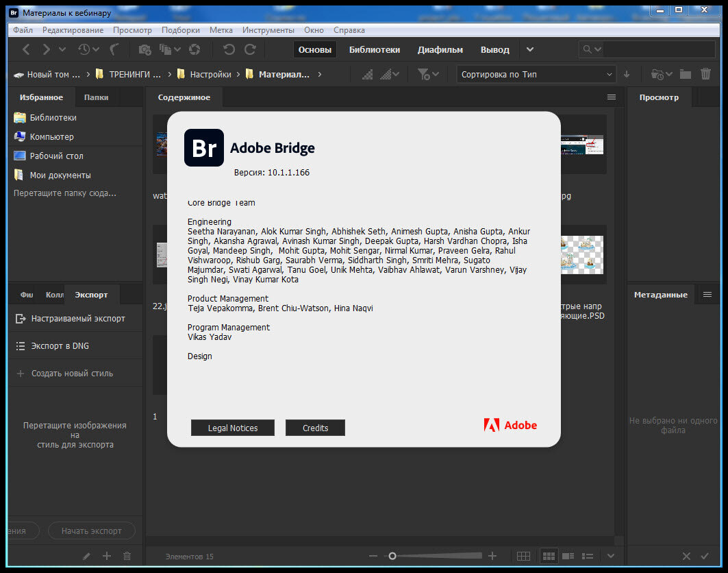Delete export preset trash icon
This screenshot has width=728, height=573.
tap(127, 556)
